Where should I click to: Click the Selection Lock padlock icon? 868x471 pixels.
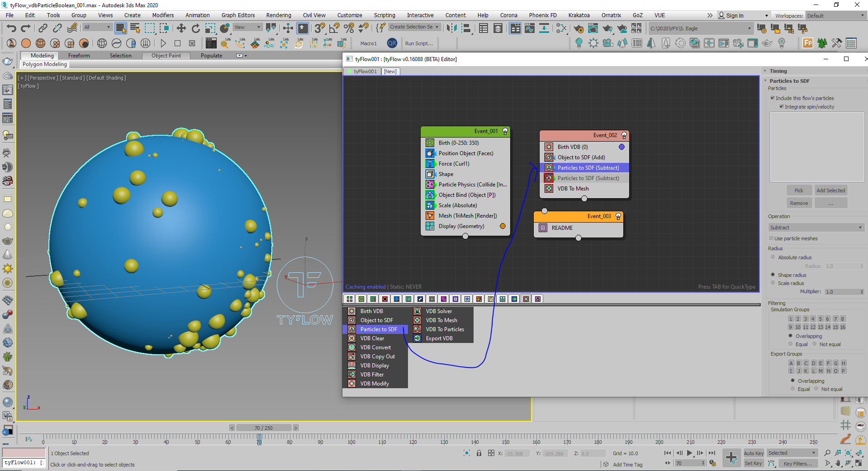479,453
